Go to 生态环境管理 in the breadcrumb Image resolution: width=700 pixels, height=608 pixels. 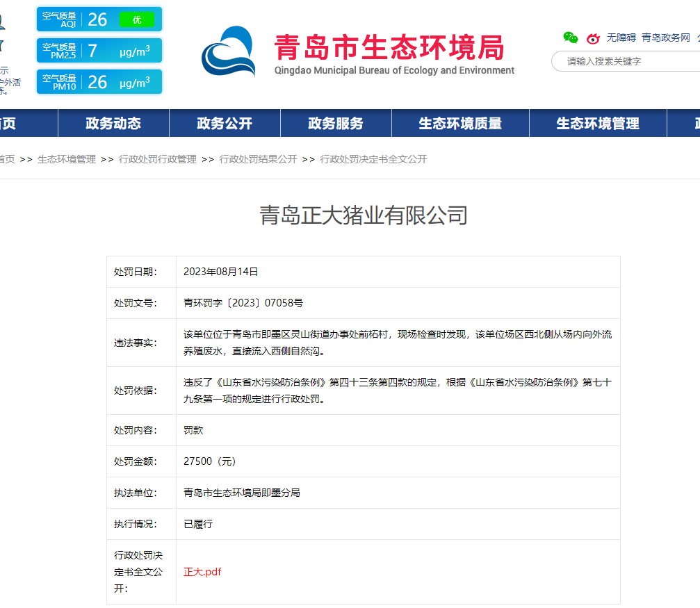(x=67, y=159)
